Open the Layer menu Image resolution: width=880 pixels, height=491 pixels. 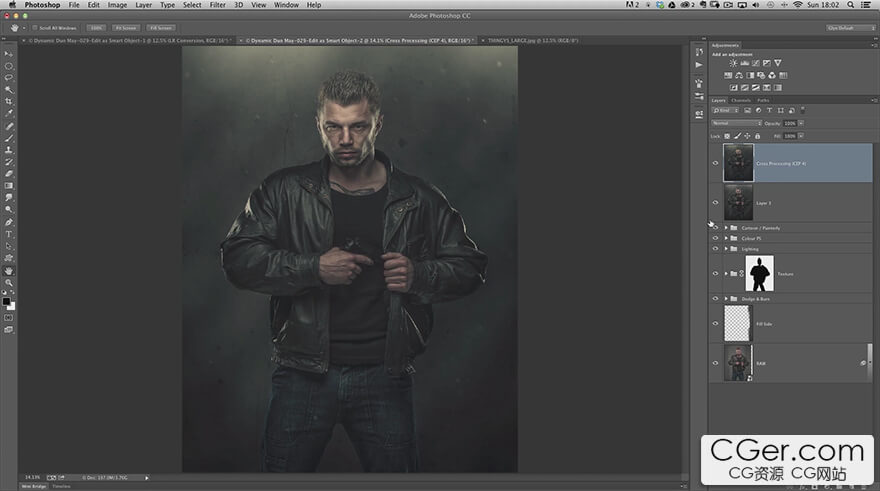coord(143,4)
